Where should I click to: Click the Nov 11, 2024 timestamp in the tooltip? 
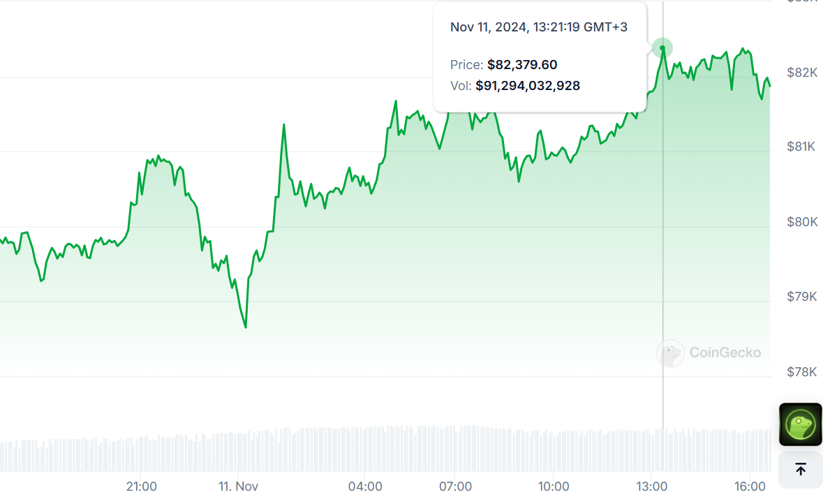pyautogui.click(x=538, y=27)
